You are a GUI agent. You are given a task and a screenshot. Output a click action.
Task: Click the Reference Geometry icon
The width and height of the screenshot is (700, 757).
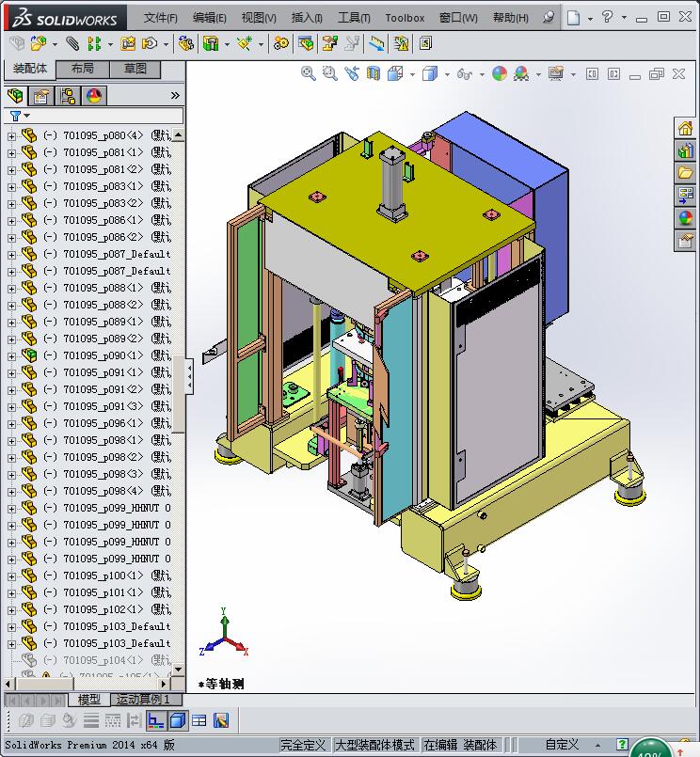245,44
